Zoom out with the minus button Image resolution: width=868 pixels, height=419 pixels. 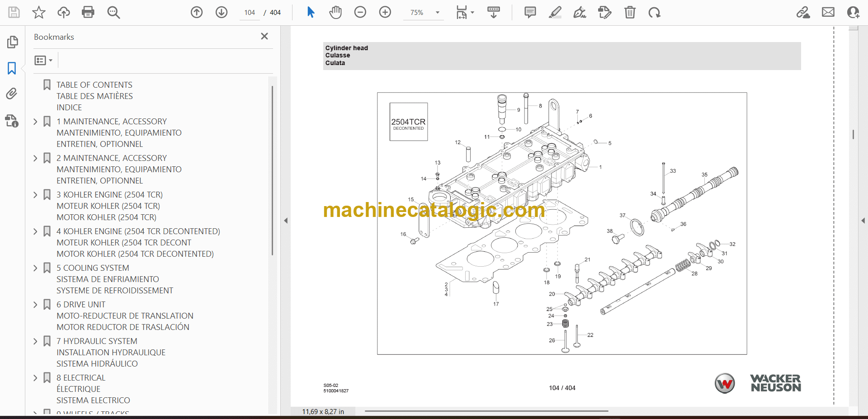click(x=360, y=12)
